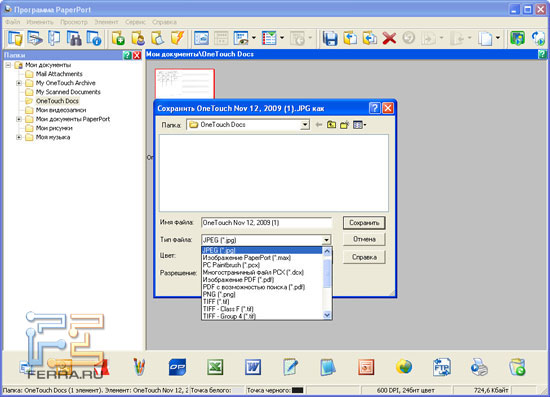Click the item properties info toolbar icon
Screen dimensions: 550x397
(94, 38)
